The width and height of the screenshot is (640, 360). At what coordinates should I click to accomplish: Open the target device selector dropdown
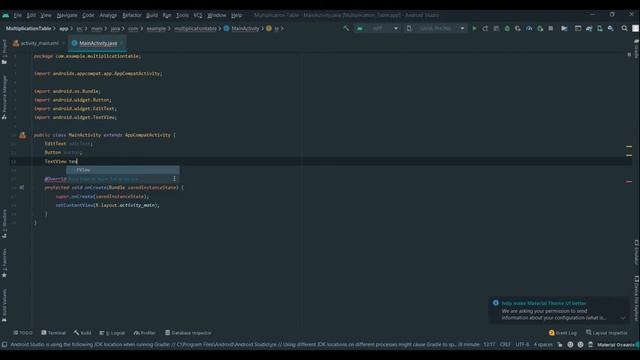pyautogui.click(x=436, y=29)
